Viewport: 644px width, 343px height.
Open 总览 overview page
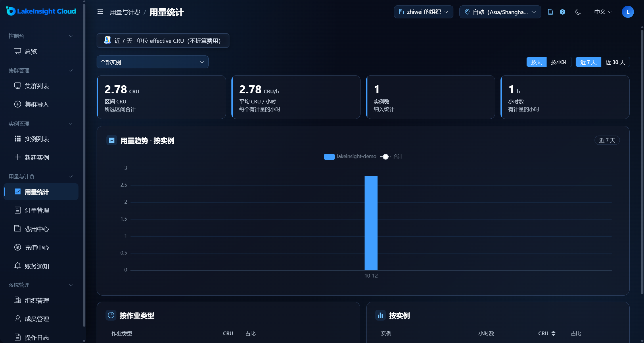(x=41, y=51)
